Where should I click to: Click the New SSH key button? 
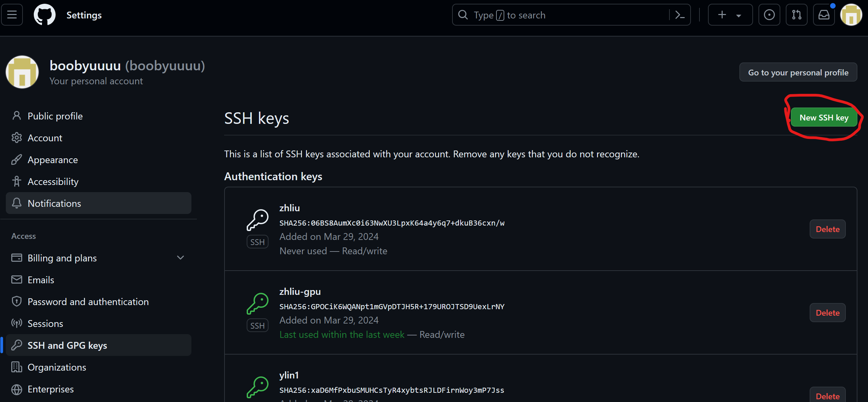[824, 117]
